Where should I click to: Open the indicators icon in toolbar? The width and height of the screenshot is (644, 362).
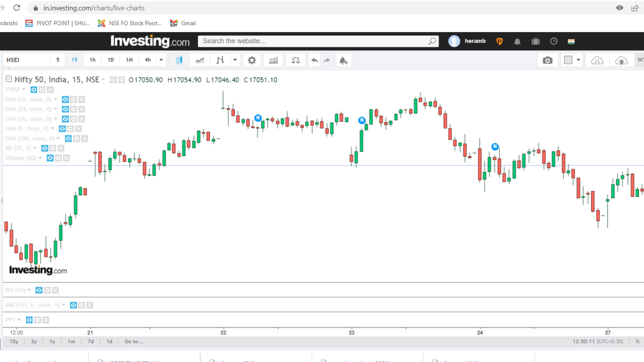pos(273,60)
